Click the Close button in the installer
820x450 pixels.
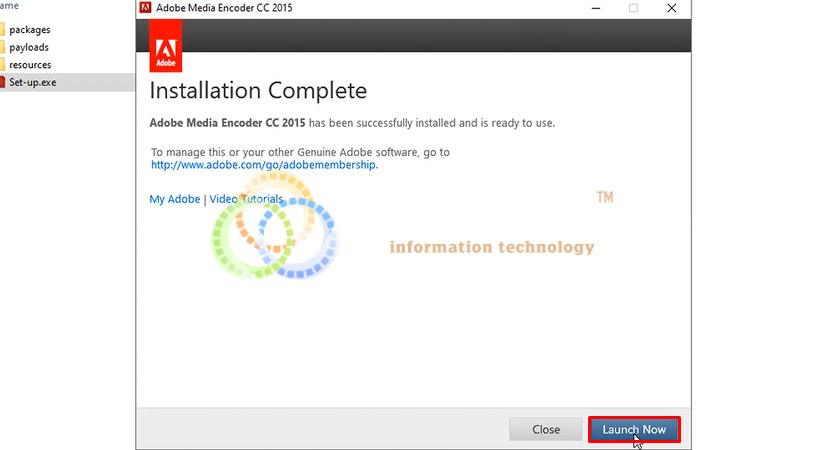[x=546, y=429]
